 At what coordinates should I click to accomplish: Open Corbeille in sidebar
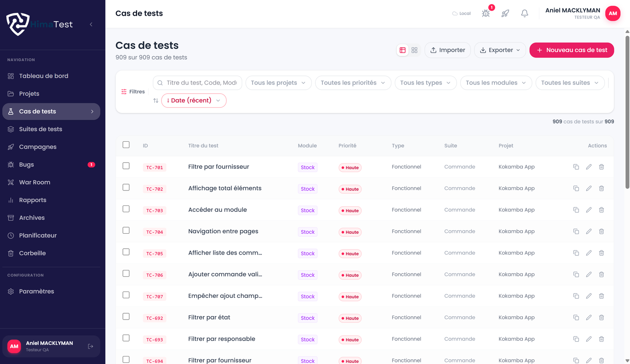(51, 253)
